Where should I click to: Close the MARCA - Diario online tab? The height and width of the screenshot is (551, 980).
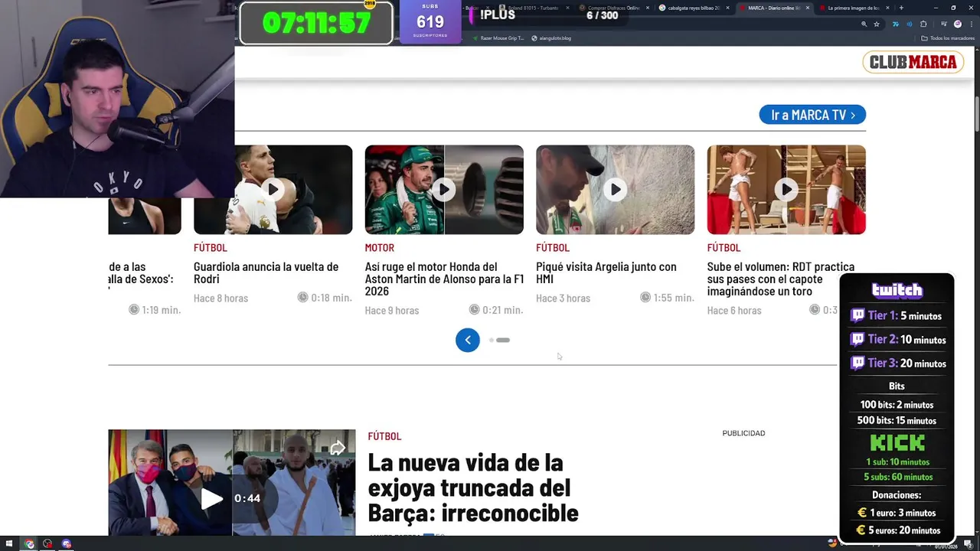click(807, 8)
